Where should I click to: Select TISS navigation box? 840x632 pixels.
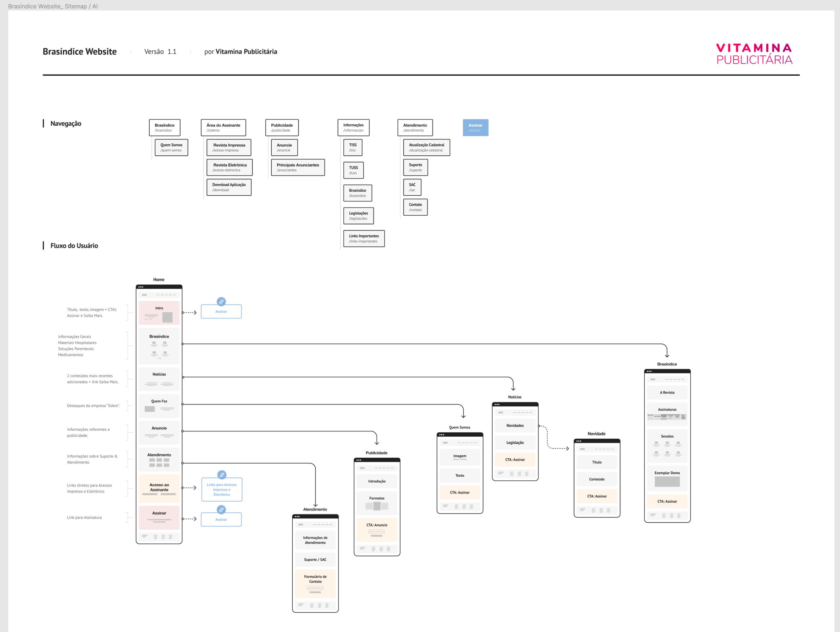coord(353,147)
